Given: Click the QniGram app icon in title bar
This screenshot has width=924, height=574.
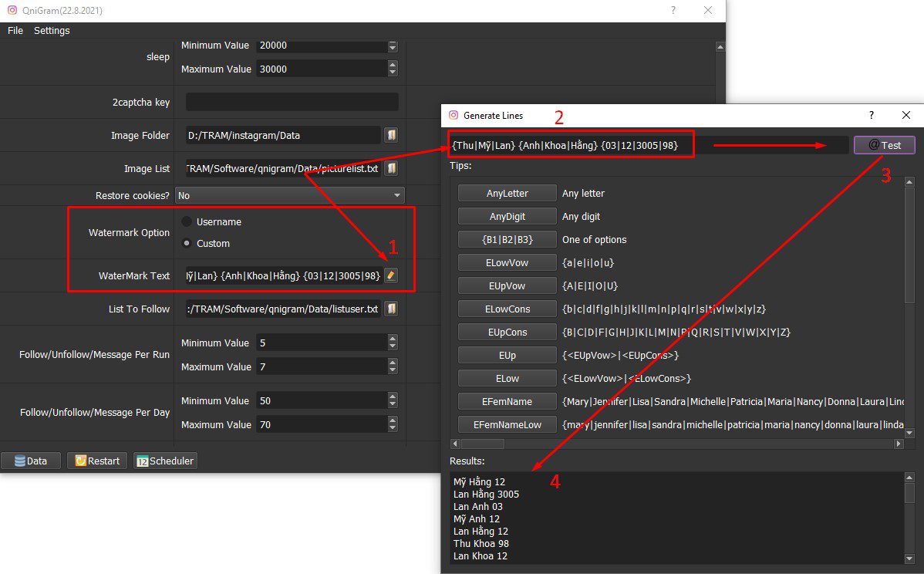Looking at the screenshot, I should click(x=12, y=10).
